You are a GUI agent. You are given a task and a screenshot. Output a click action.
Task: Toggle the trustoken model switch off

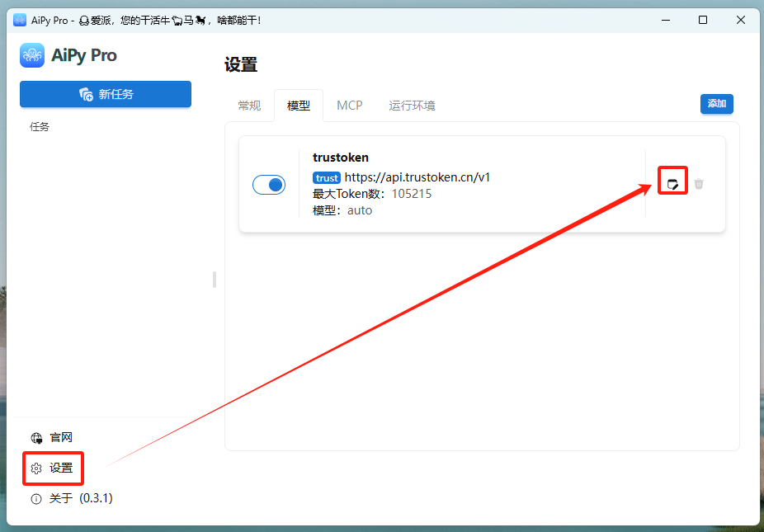(269, 185)
